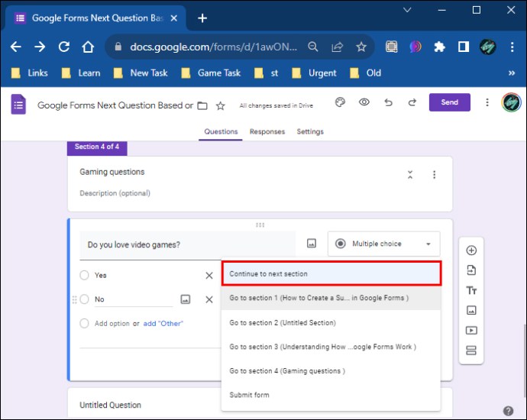Select the Yes radio button
This screenshot has height=420, width=527.
click(x=84, y=275)
